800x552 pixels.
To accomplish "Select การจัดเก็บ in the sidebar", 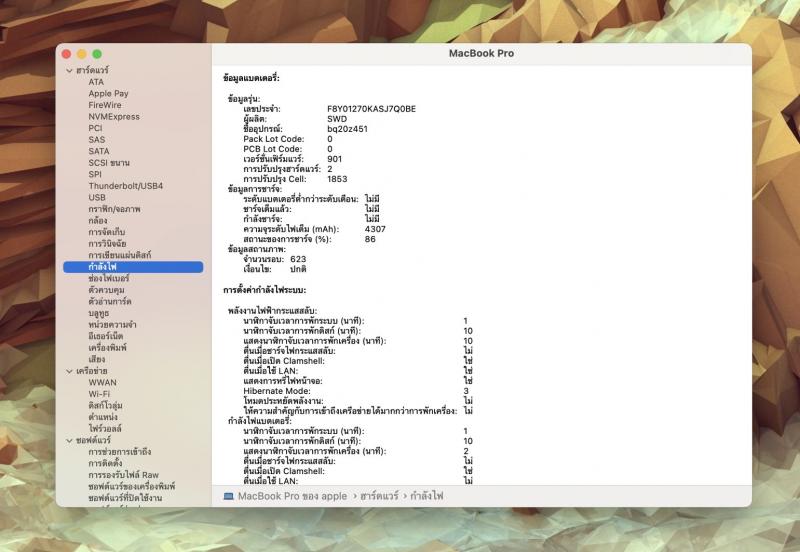I will (107, 232).
